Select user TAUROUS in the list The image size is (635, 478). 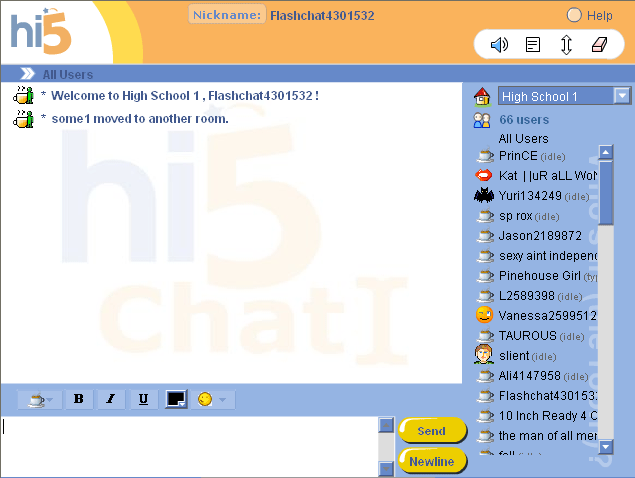pyautogui.click(x=541, y=336)
